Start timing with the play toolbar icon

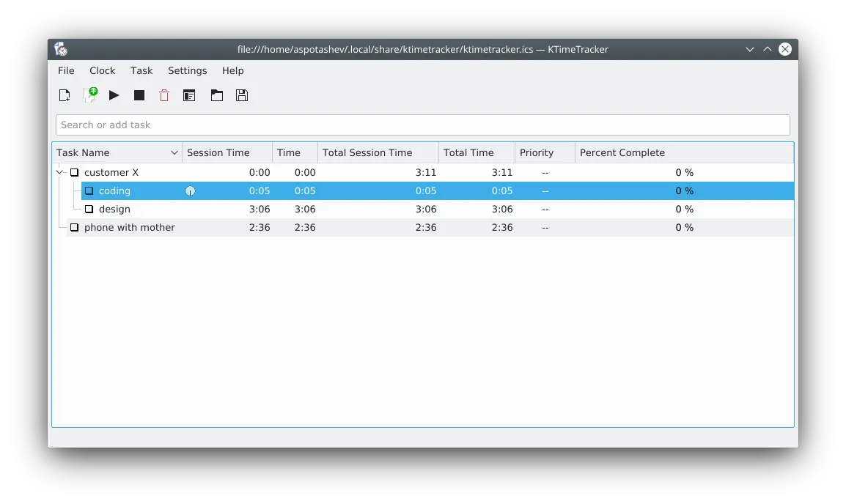click(x=114, y=95)
